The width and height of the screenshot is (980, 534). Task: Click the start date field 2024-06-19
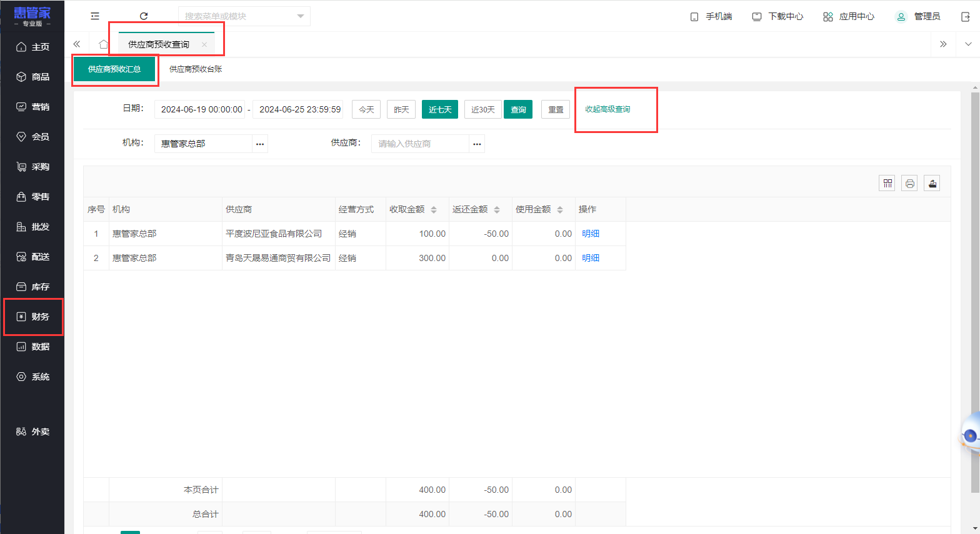click(x=201, y=109)
